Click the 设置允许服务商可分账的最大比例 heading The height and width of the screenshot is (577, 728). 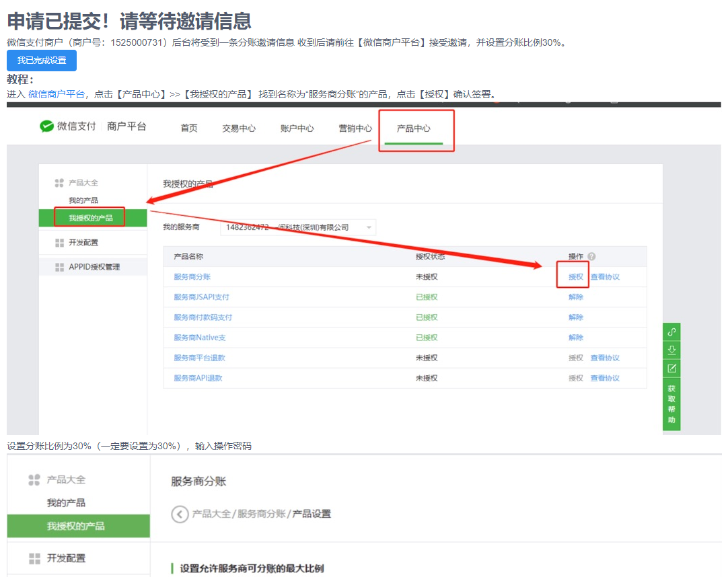pyautogui.click(x=252, y=569)
